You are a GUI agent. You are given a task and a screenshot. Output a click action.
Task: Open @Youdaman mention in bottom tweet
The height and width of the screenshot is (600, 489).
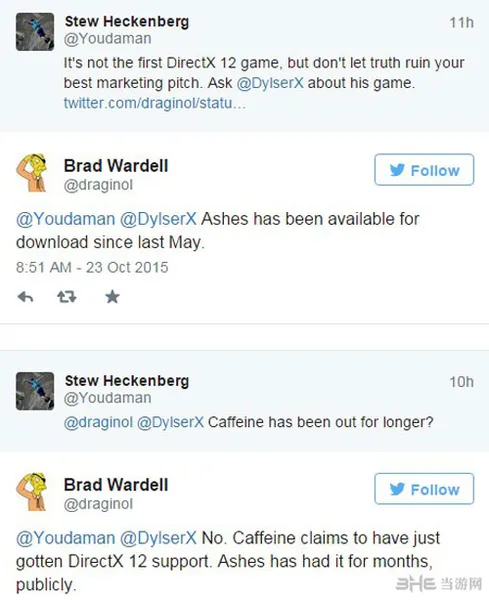click(x=65, y=538)
